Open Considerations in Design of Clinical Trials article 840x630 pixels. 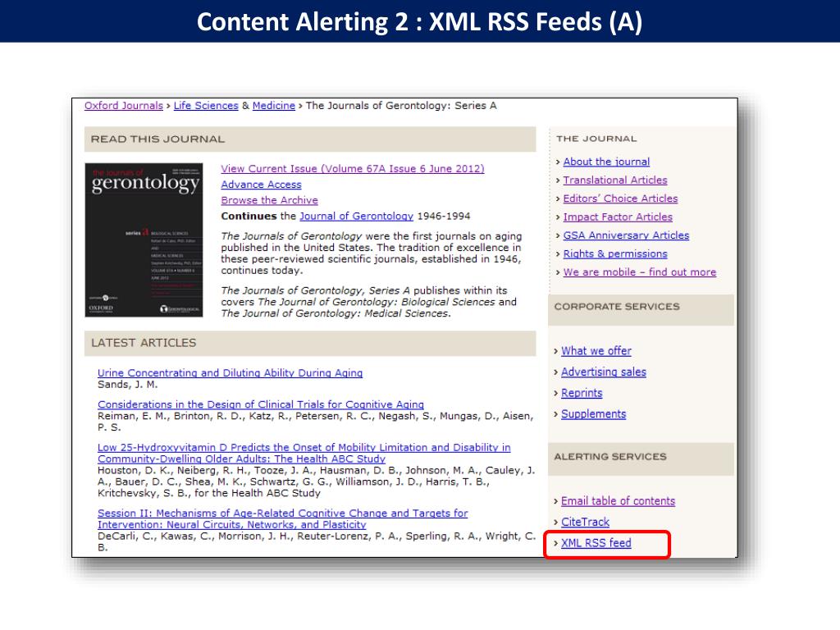coord(260,404)
